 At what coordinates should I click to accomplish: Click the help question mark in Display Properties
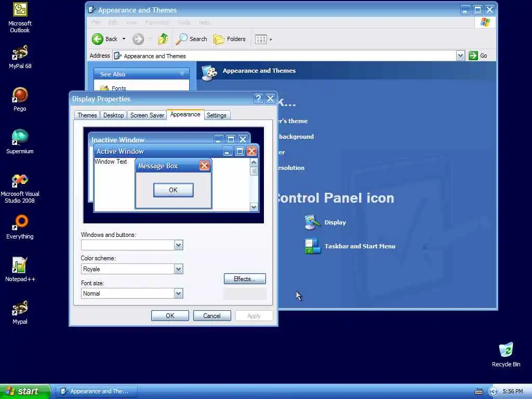pyautogui.click(x=258, y=99)
